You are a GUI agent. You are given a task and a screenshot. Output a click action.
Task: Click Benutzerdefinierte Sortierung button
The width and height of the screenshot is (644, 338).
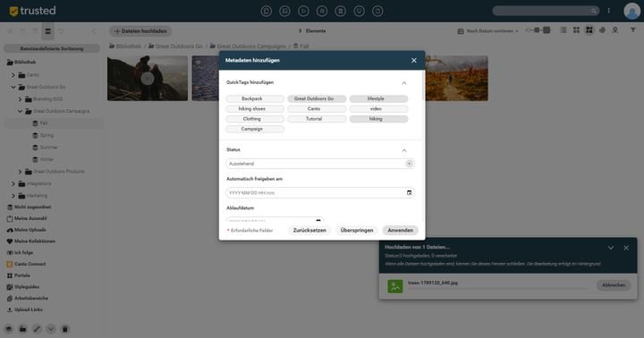tap(51, 48)
